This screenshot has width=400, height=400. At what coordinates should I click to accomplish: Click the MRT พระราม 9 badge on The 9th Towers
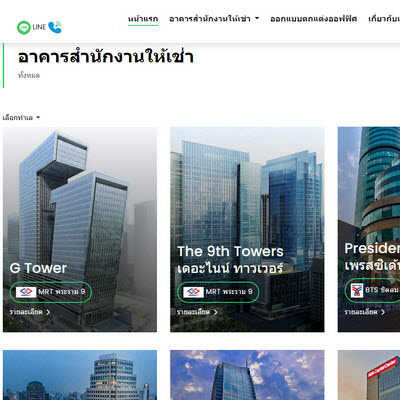click(x=218, y=292)
